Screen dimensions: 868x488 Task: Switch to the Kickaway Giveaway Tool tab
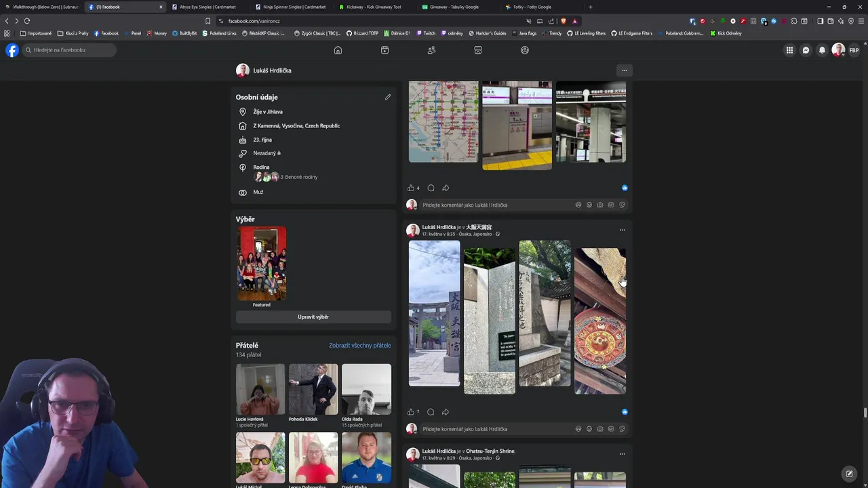[x=374, y=7]
